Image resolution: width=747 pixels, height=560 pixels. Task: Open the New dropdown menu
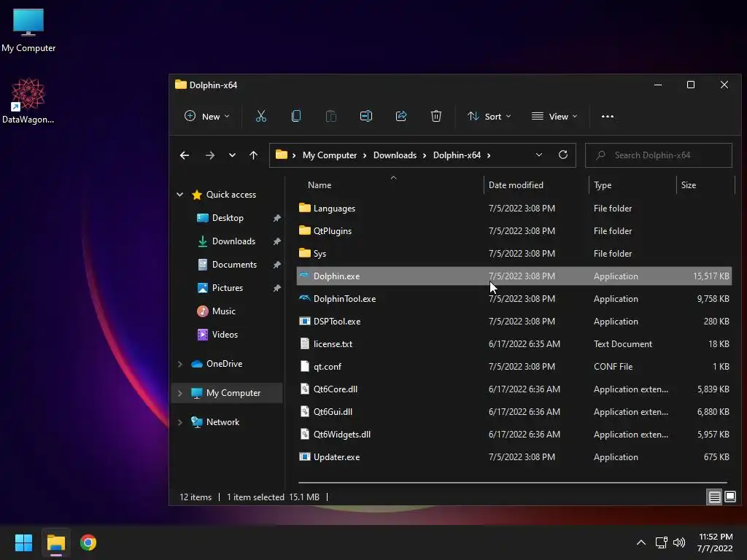pos(206,116)
